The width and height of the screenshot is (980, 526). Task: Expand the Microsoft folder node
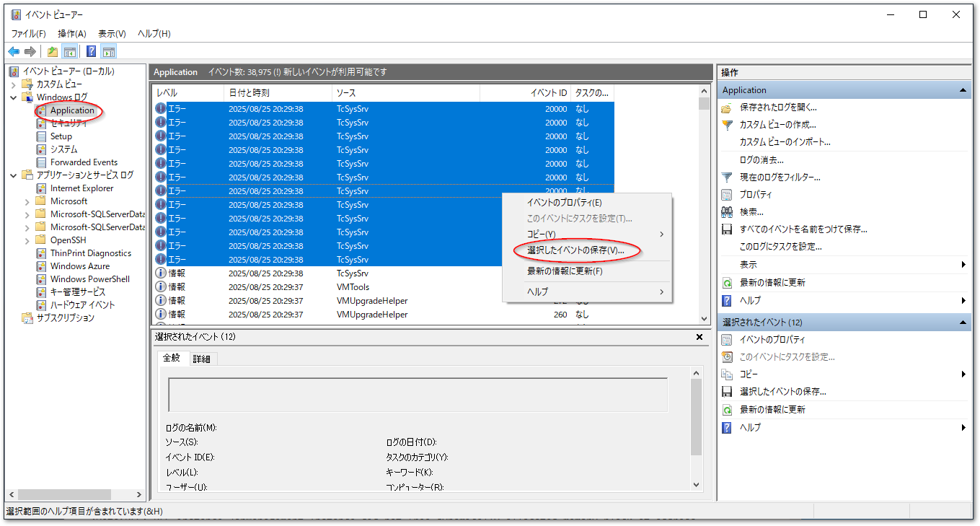(27, 201)
